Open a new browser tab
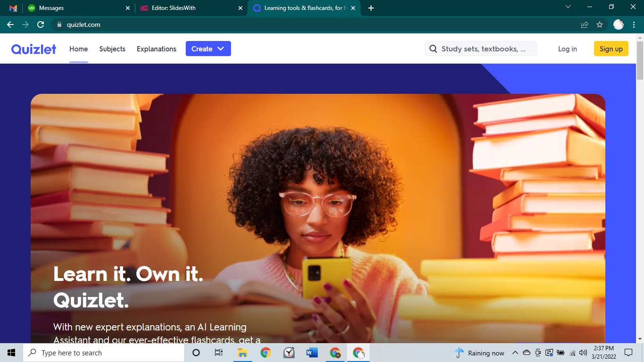 point(371,8)
